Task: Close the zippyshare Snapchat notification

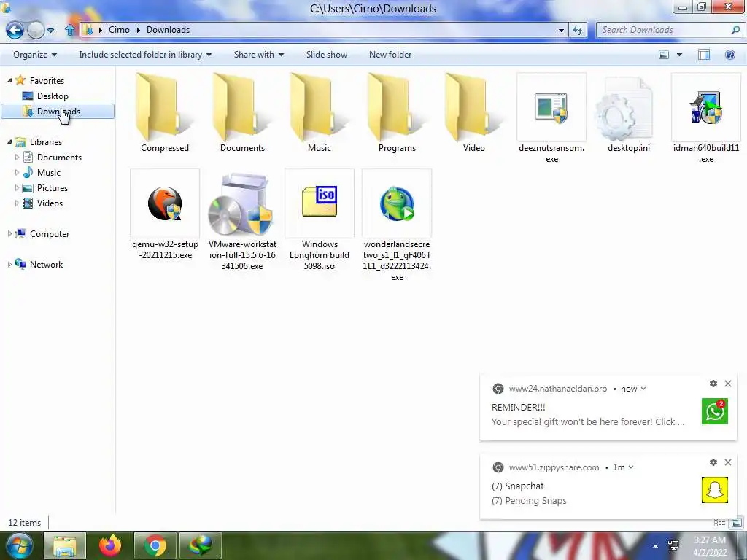Action: (x=728, y=462)
